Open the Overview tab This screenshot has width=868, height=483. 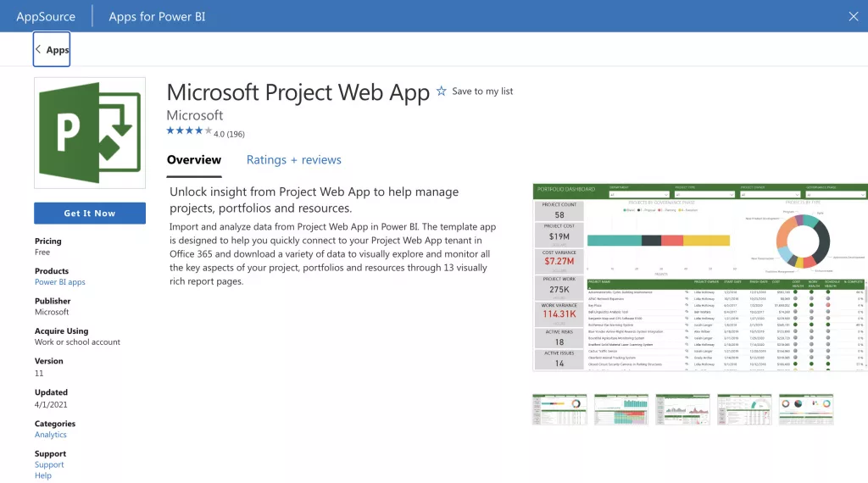(x=194, y=160)
